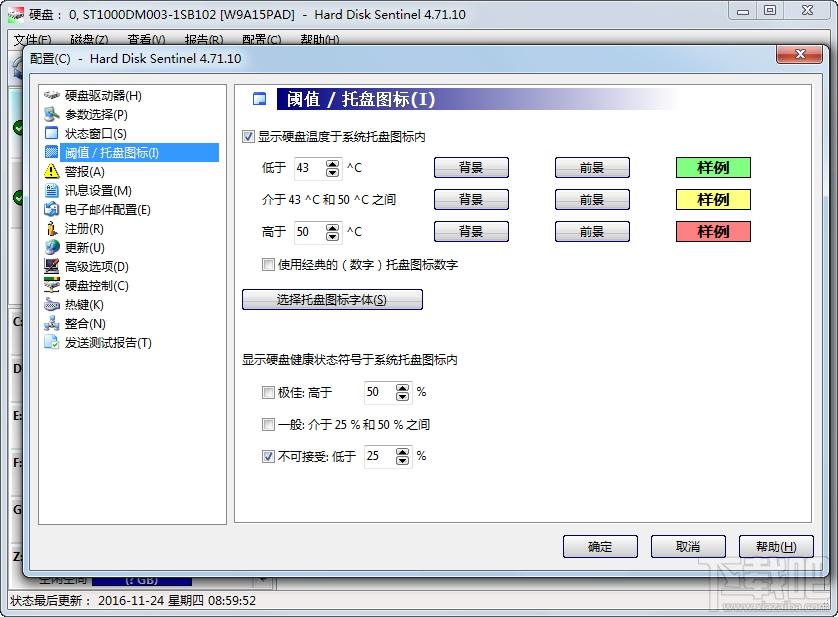Viewport: 838px width, 617px height.
Task: Open the 文件(F) menu in main window
Action: [32, 40]
